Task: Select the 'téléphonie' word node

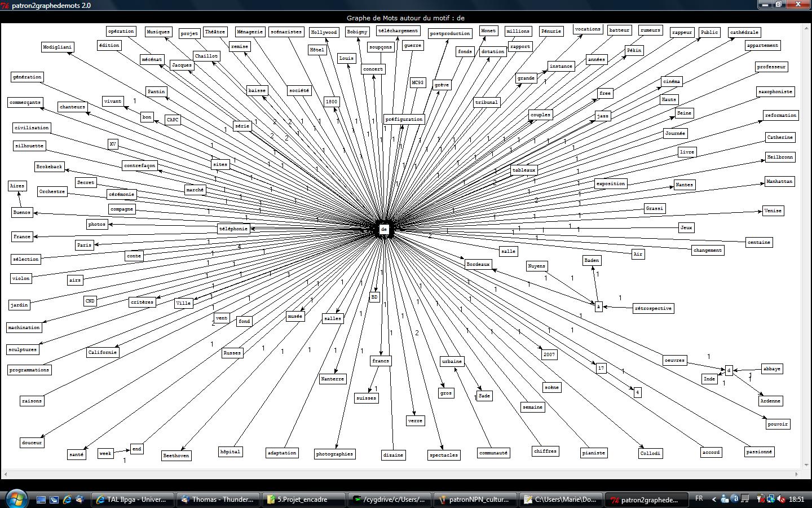Action: 233,229
